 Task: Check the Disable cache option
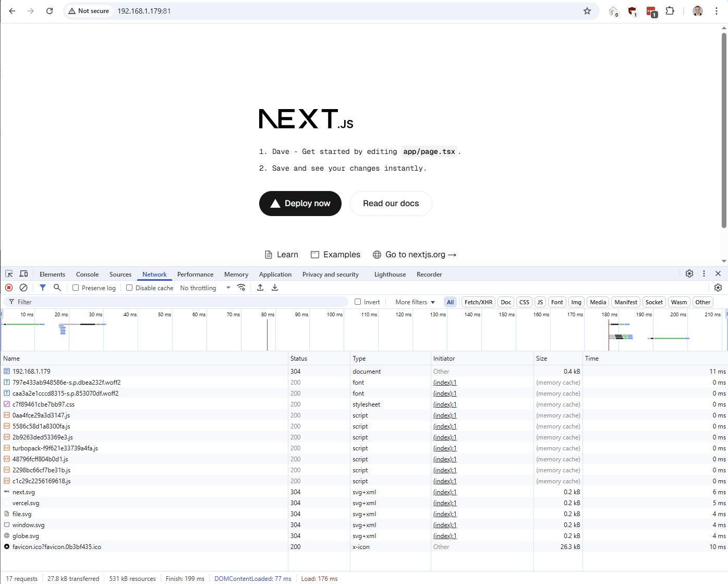129,288
